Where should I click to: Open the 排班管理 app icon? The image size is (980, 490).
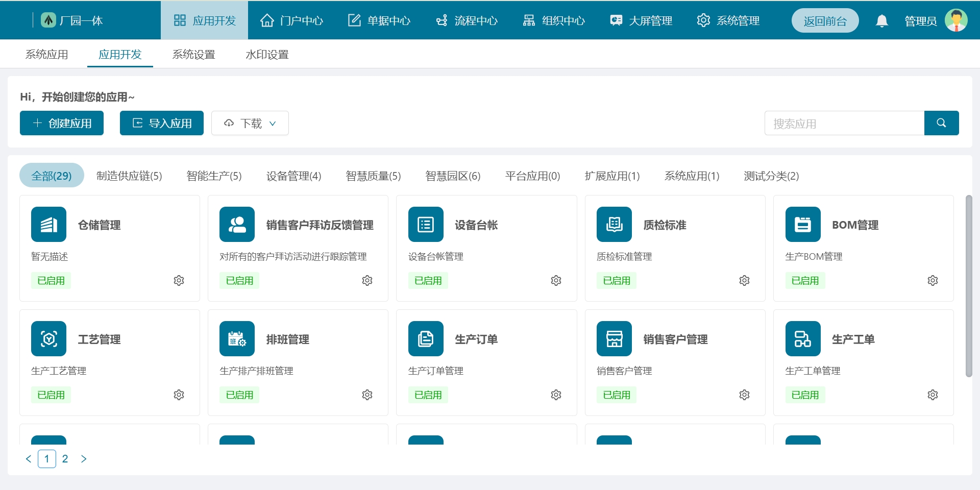[237, 338]
